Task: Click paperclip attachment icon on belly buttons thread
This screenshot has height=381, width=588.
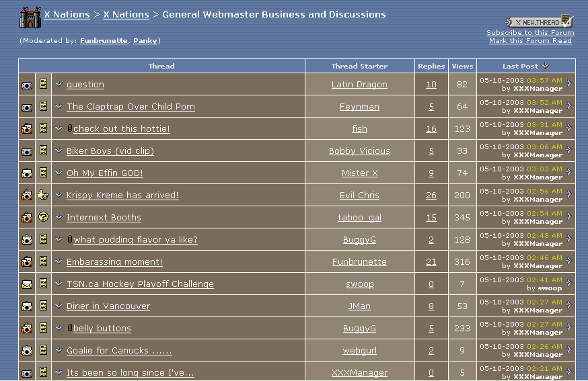Action: coord(70,328)
